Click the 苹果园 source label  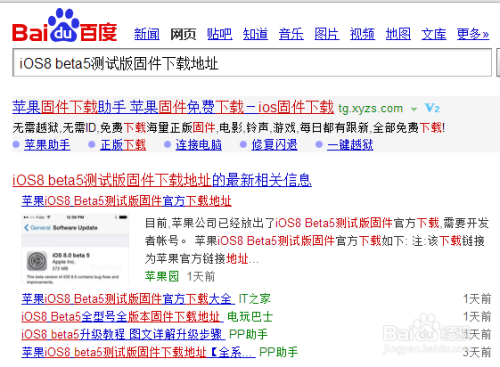(x=162, y=276)
